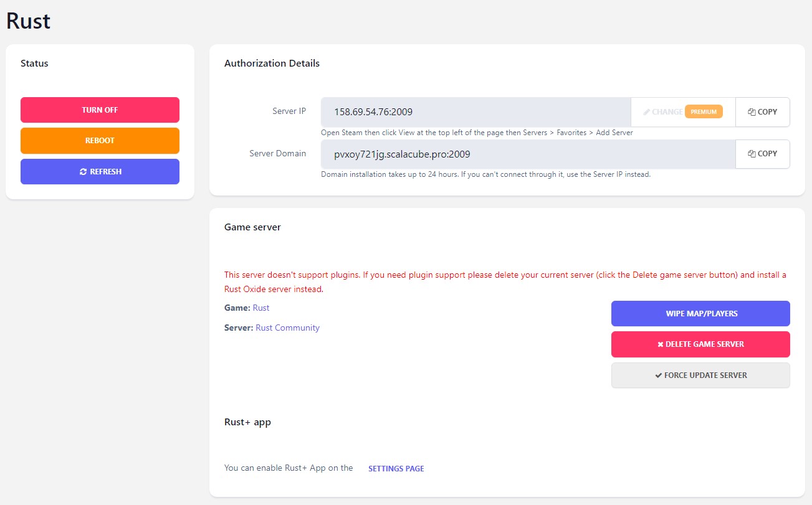The height and width of the screenshot is (505, 812).
Task: Click FORCE UPDATE SERVER button
Action: click(700, 375)
